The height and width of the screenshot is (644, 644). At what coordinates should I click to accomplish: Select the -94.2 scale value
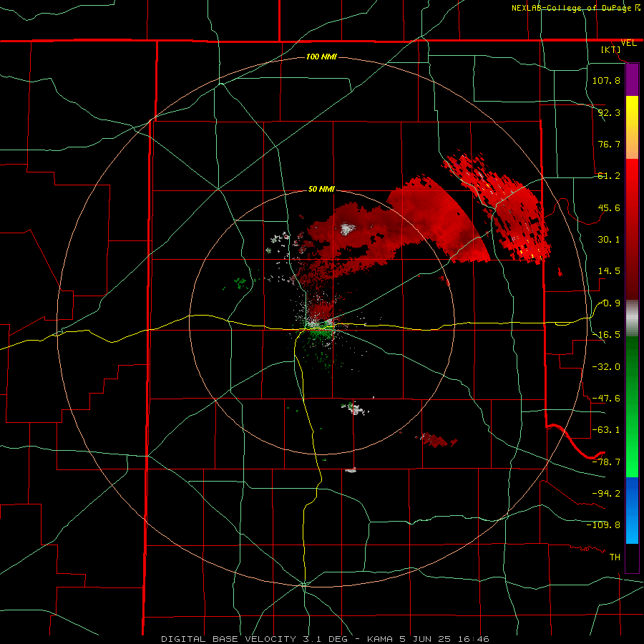[606, 493]
